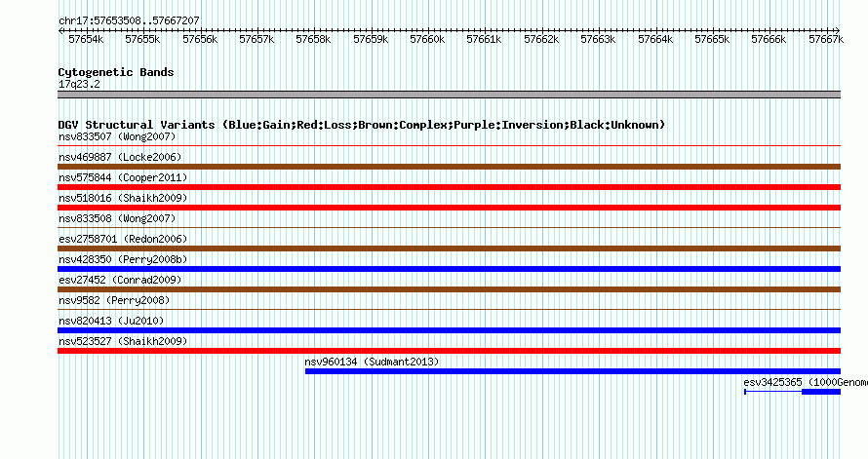The width and height of the screenshot is (868, 459).
Task: Open the esv3425365 (1000Genomes) label
Action: coord(806,382)
